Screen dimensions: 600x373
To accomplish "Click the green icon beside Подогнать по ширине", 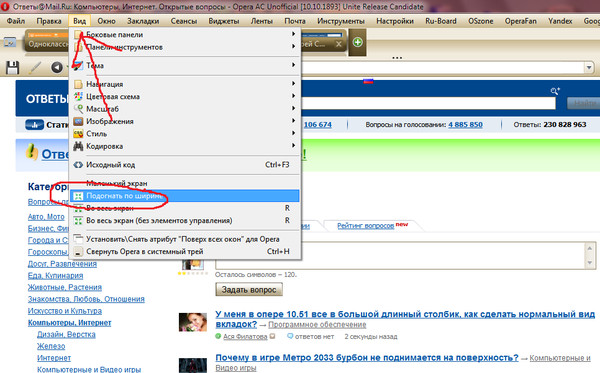I will point(78,196).
